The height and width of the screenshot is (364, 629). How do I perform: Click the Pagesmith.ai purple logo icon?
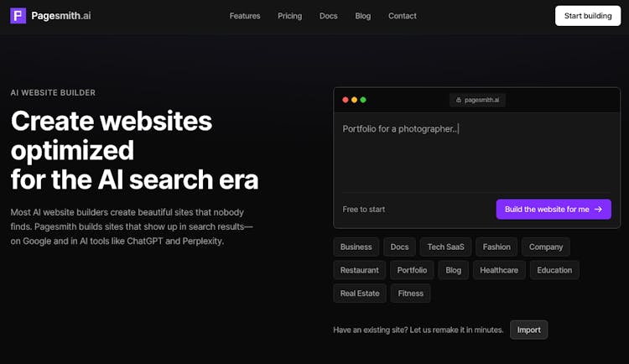(18, 16)
